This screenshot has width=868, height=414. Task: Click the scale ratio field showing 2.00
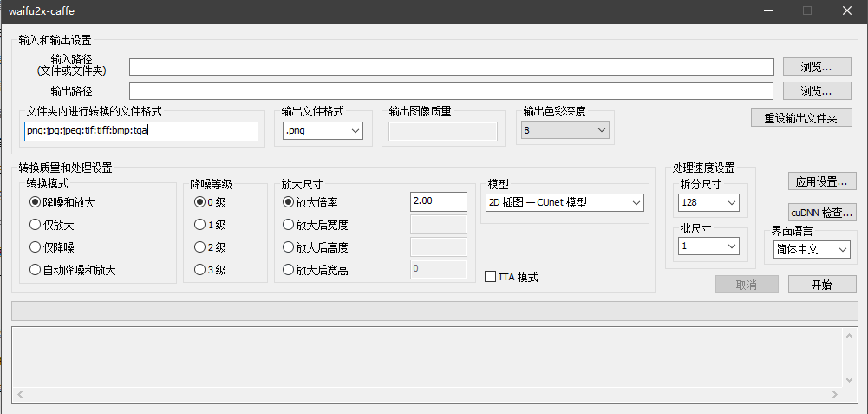439,201
